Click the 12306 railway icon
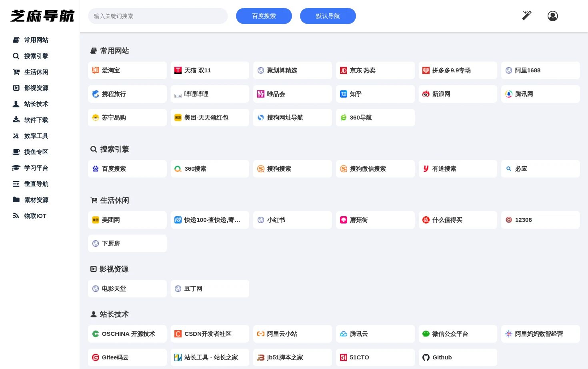 tap(509, 220)
